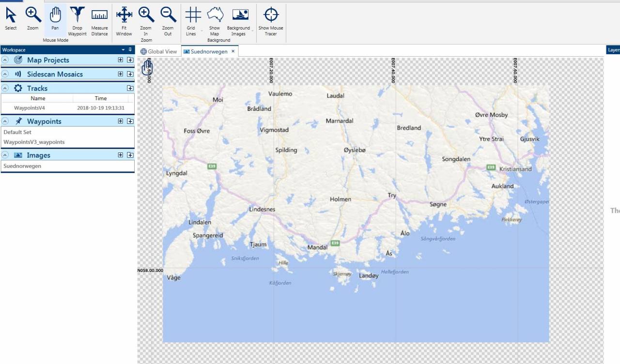Select the Drop Waypoint tool

77,21
